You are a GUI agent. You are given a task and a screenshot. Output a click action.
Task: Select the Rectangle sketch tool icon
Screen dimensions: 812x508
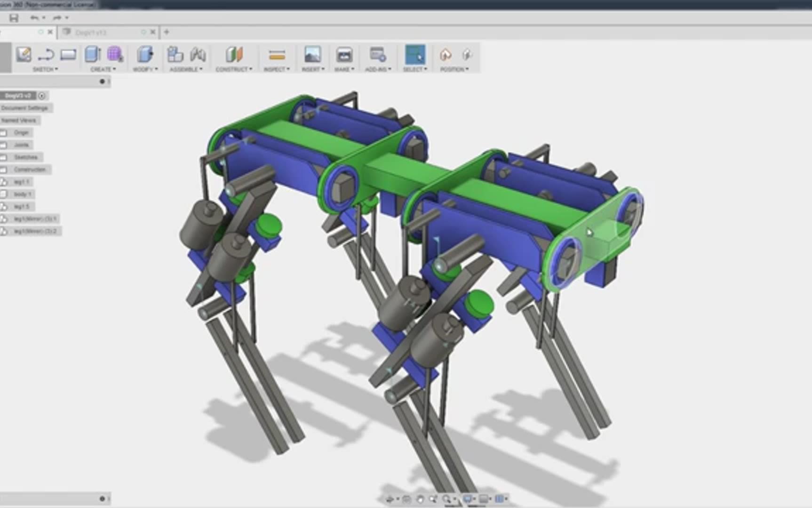pos(68,55)
